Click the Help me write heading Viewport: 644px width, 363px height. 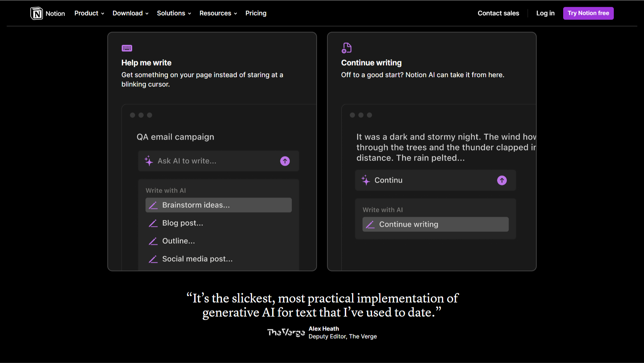pos(146,63)
